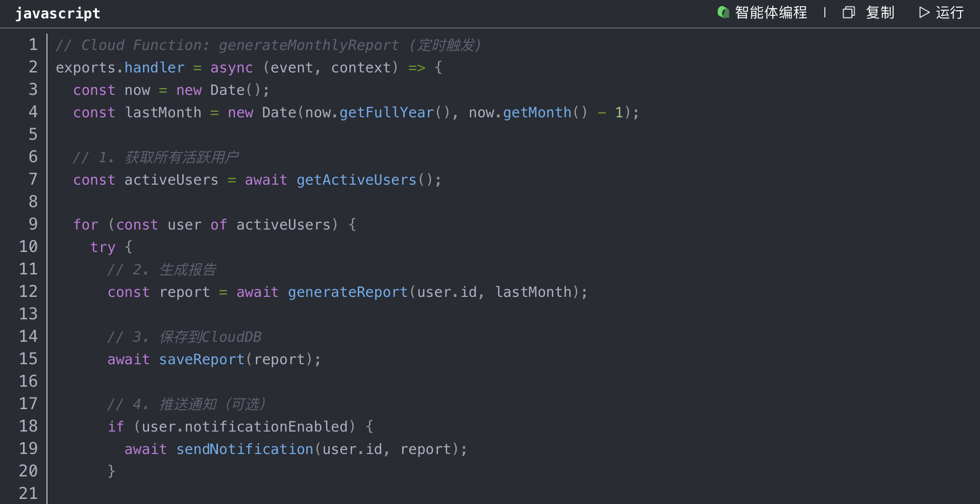The height and width of the screenshot is (504, 980).
Task: Click the generateReport call on line 12
Action: click(x=348, y=292)
